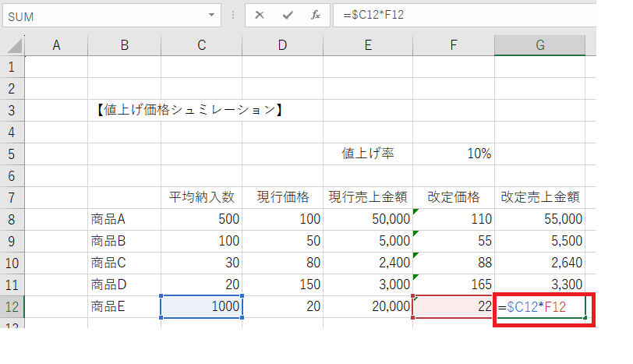Select row 9 header

click(12, 241)
